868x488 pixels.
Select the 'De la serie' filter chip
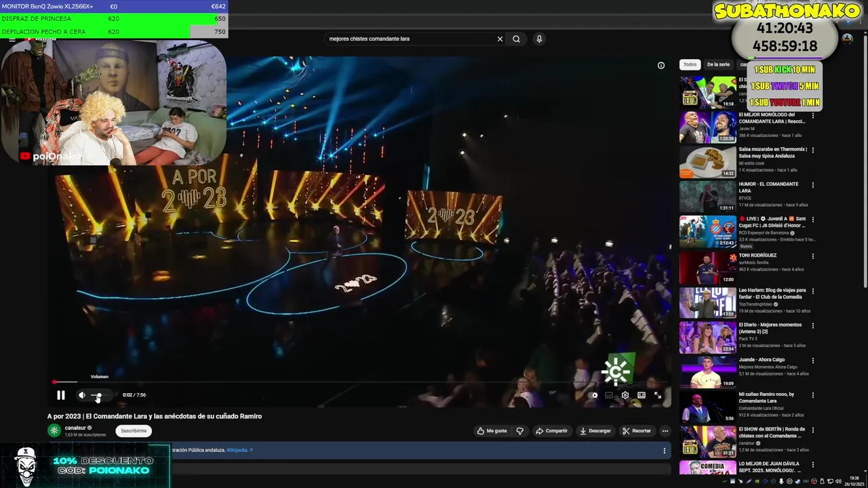pos(718,64)
